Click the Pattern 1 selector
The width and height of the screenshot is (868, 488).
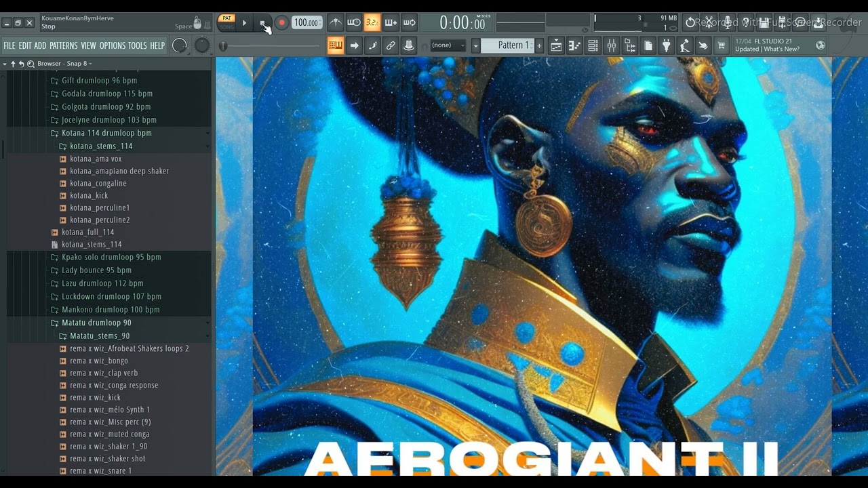508,45
